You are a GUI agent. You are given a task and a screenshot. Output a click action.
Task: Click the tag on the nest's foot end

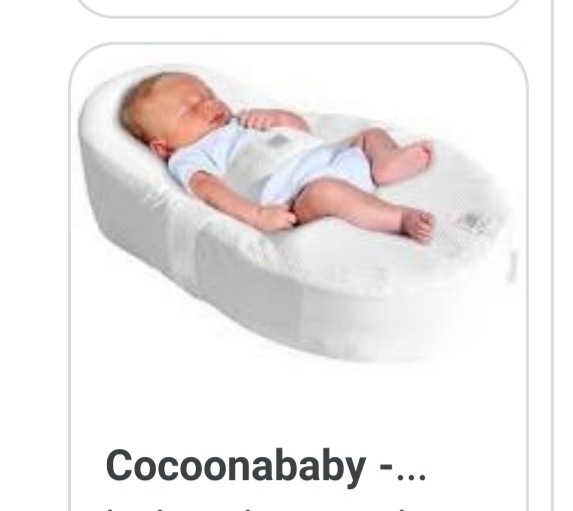pos(513,267)
